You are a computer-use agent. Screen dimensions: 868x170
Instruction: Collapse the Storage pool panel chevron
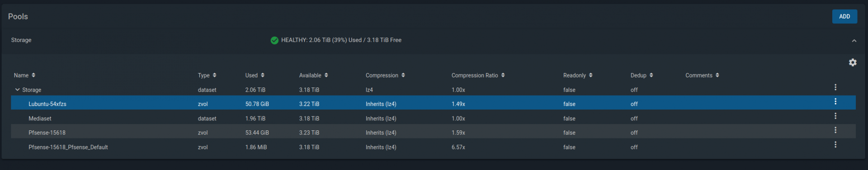tap(854, 41)
